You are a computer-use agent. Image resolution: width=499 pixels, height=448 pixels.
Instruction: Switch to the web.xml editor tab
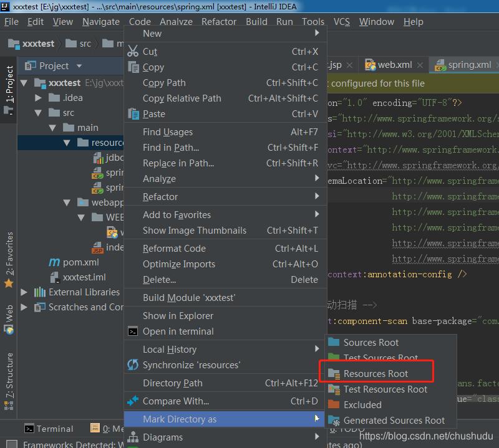395,65
